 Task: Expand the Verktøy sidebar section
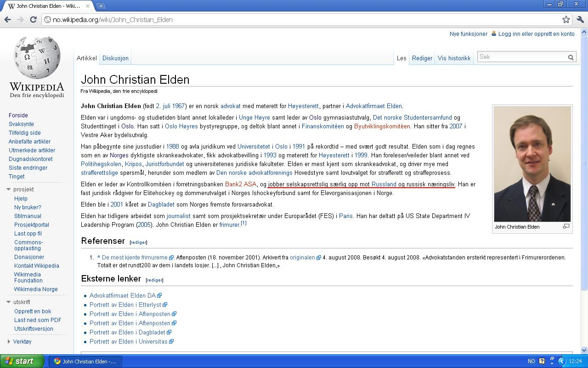click(x=9, y=341)
